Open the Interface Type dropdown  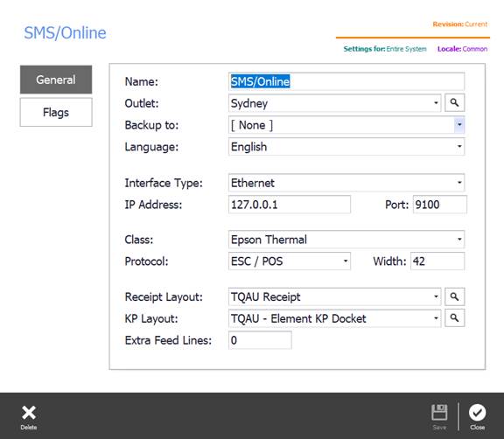point(346,183)
